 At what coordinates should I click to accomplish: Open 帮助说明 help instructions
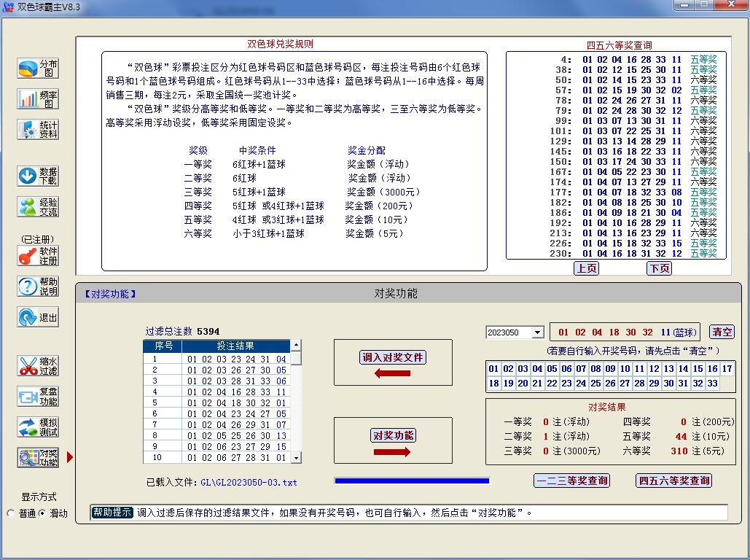(38, 287)
